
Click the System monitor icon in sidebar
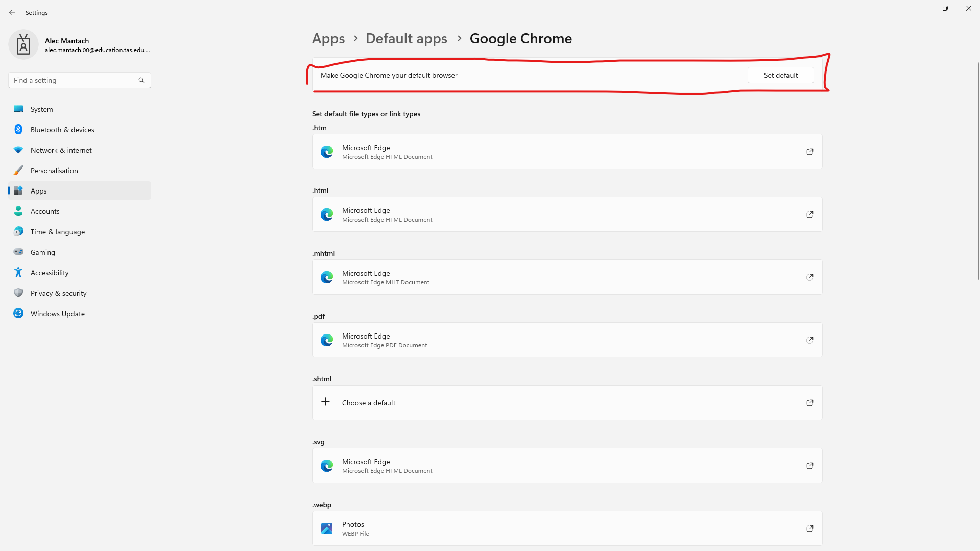coord(18,109)
